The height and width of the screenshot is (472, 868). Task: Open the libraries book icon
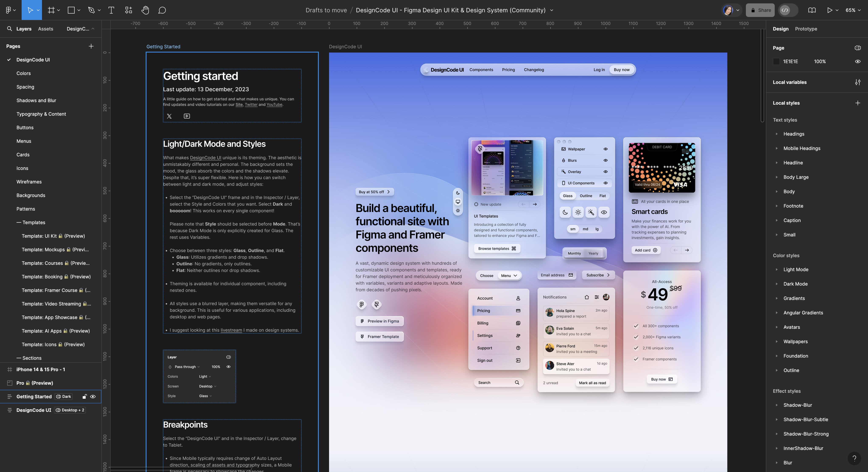click(812, 10)
